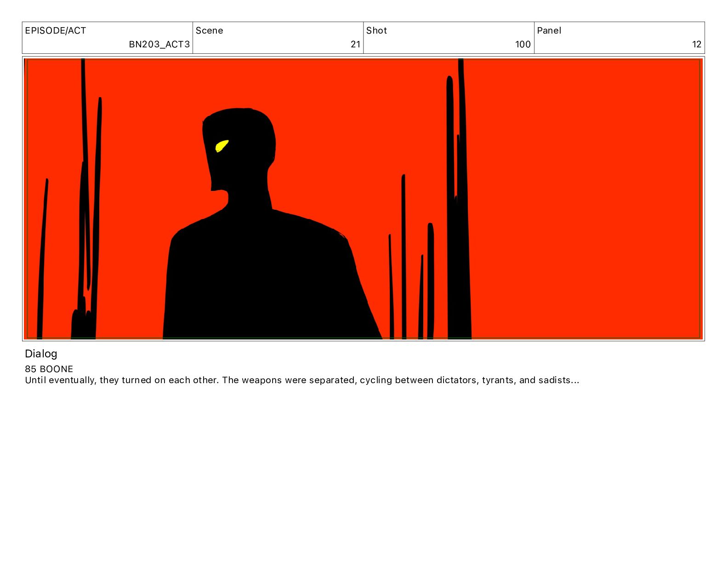Click the Panel header label
This screenshot has height=563, width=728.
point(549,31)
